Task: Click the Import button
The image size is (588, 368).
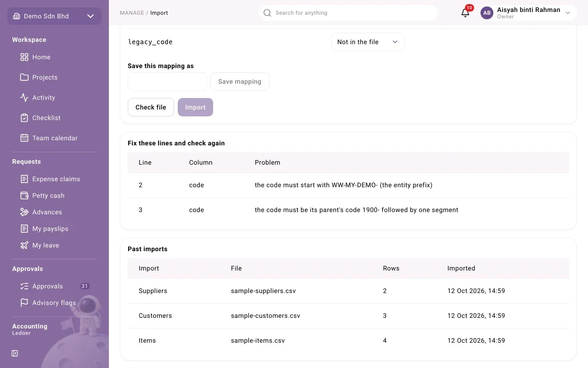Action: (195, 107)
